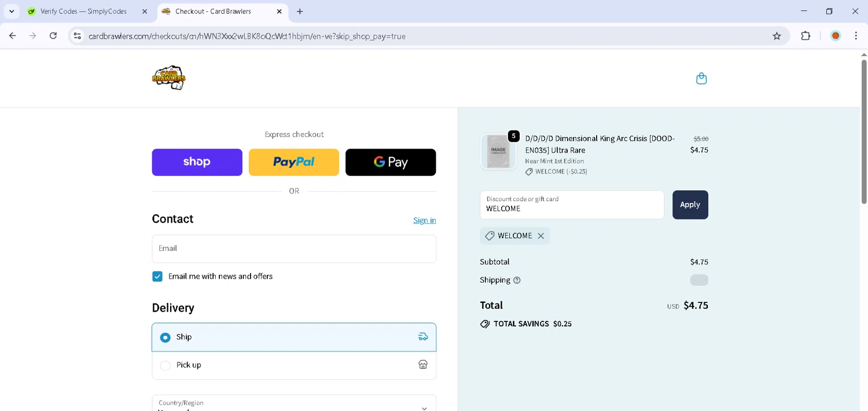
Task: Click the quantity badge 5 on the product
Action: (513, 136)
